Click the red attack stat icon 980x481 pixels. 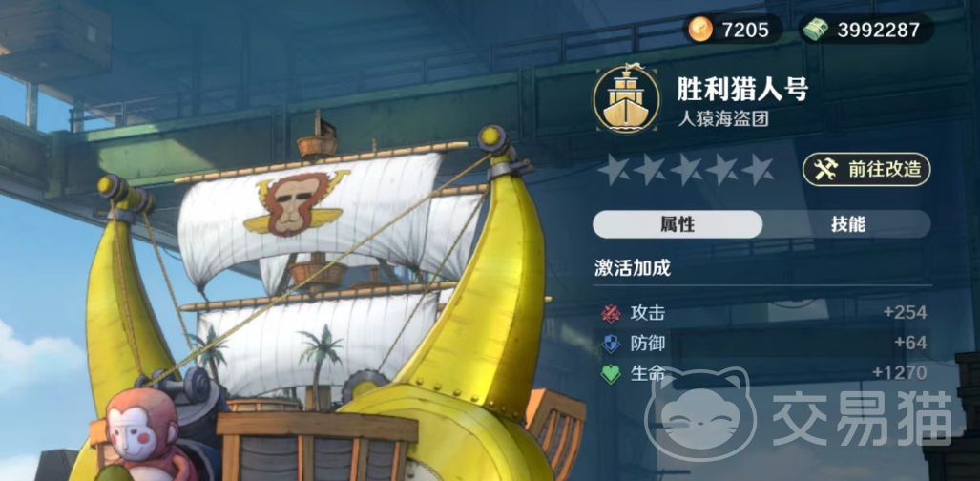coord(610,313)
